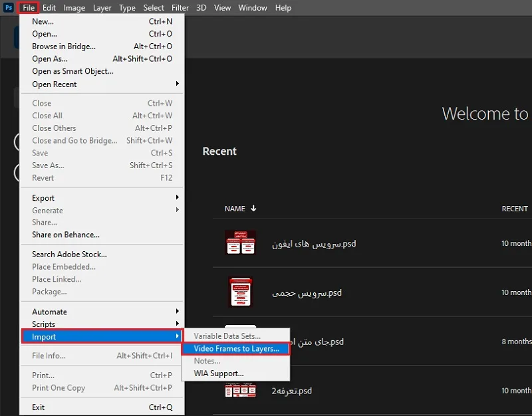Open thumbnail of 2تعرفه.psd

pos(241,390)
